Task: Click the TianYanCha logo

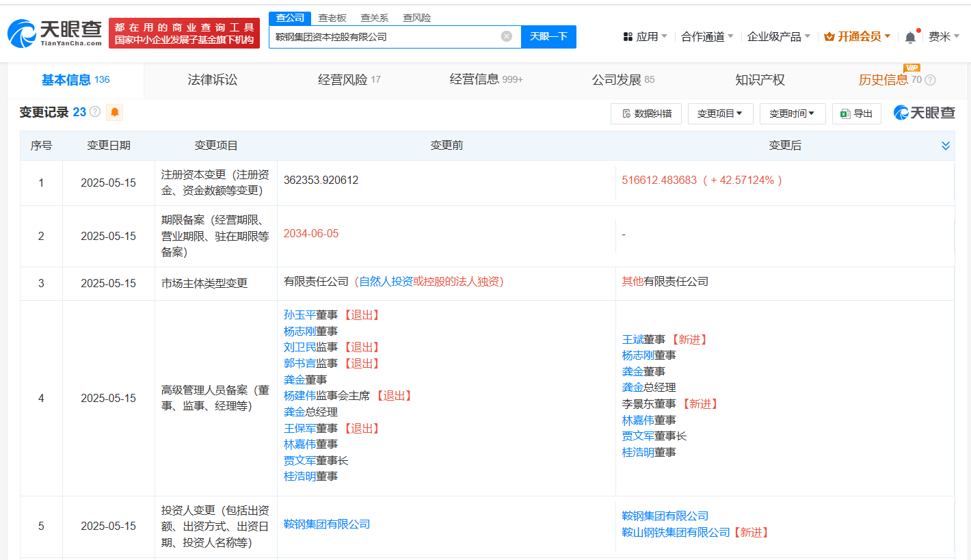Action: (55, 32)
